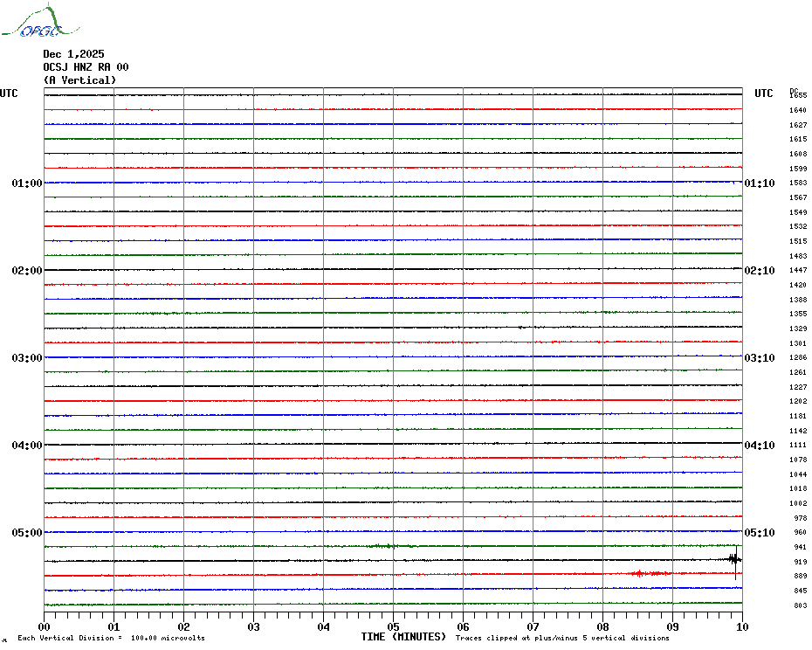The image size is (812, 650).
Task: Click the '(A Vertical)' label
Action: tap(79, 80)
